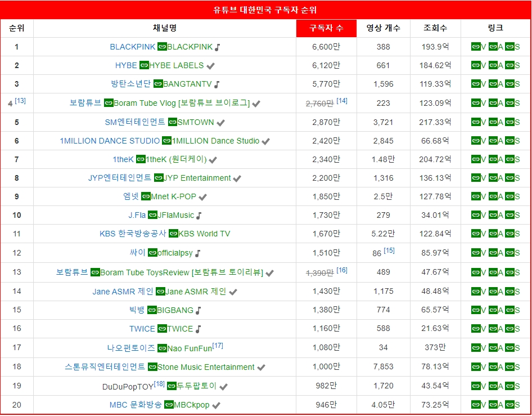Open footnote [14] beside 2,760만

pyautogui.click(x=342, y=101)
